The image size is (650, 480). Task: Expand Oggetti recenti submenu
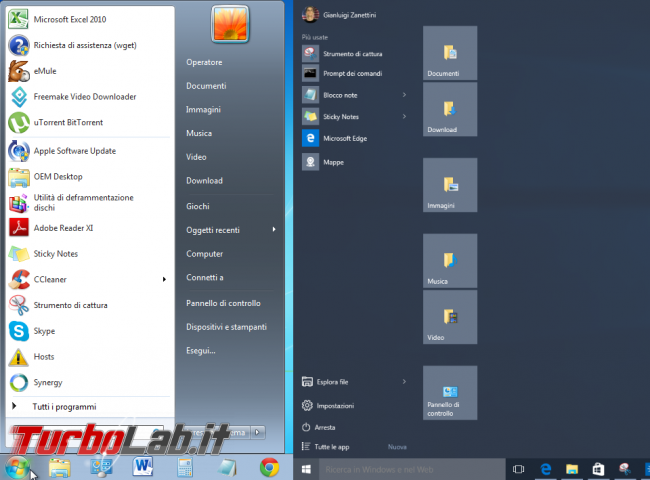[274, 230]
